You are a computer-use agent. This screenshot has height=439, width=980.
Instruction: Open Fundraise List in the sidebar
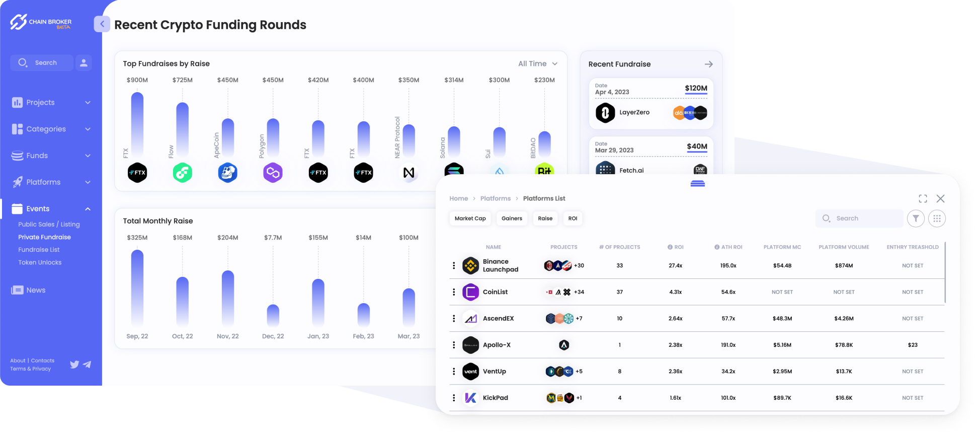(x=39, y=250)
